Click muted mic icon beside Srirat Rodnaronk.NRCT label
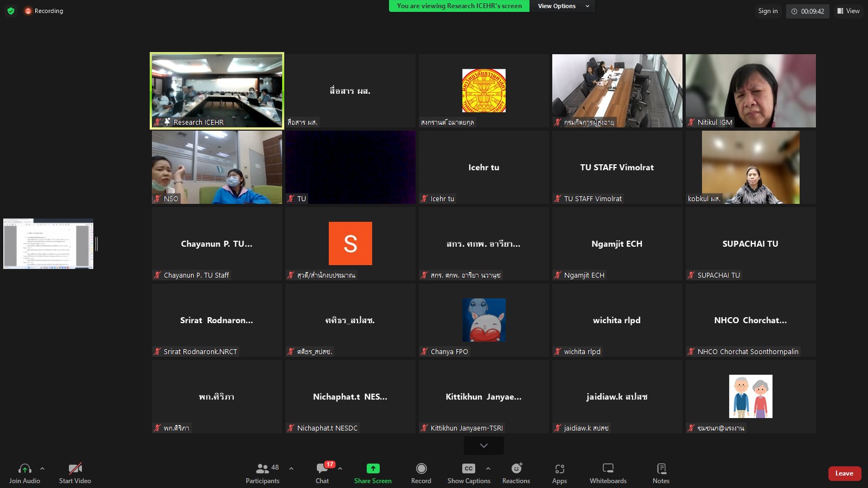The image size is (868, 488). tap(157, 351)
